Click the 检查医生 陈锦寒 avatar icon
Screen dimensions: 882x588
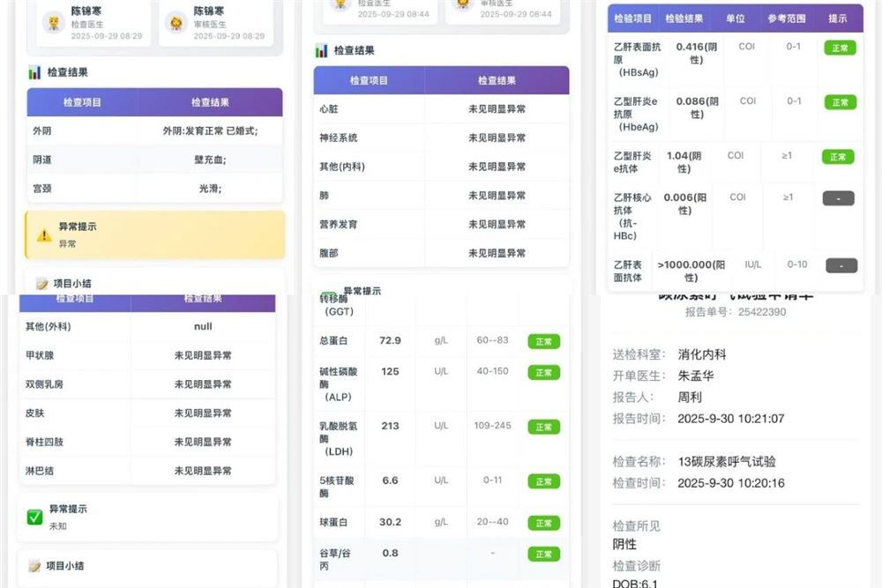54,23
